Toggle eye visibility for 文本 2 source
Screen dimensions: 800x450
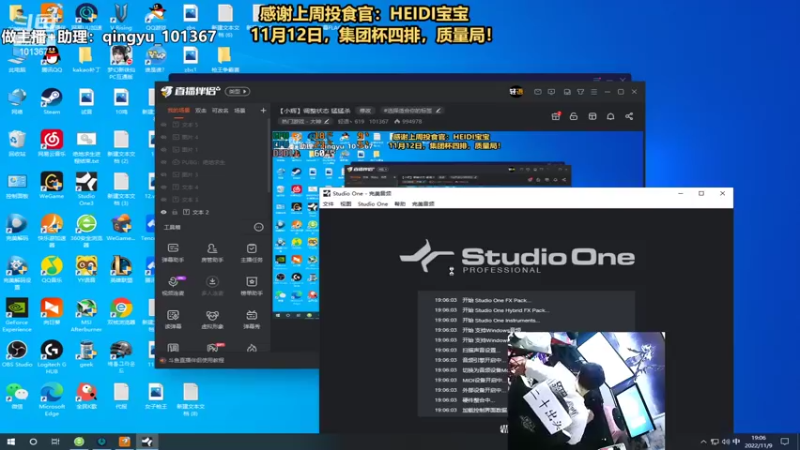coord(164,212)
